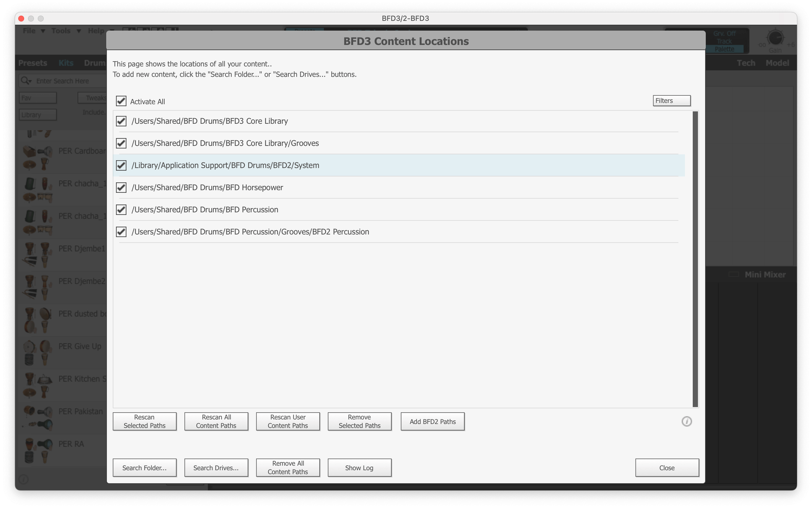Switch to the Kits tab
This screenshot has height=508, width=812.
pos(66,63)
